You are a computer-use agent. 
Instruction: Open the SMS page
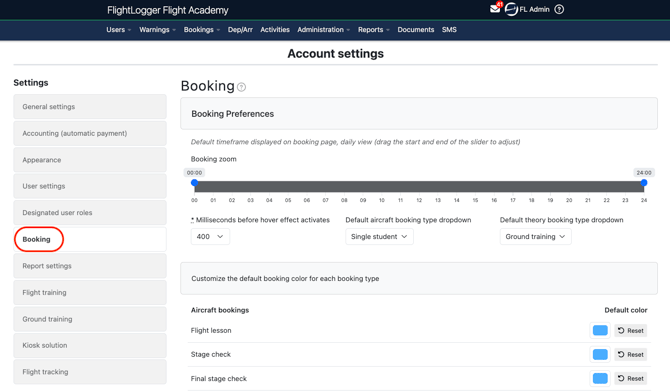point(449,29)
